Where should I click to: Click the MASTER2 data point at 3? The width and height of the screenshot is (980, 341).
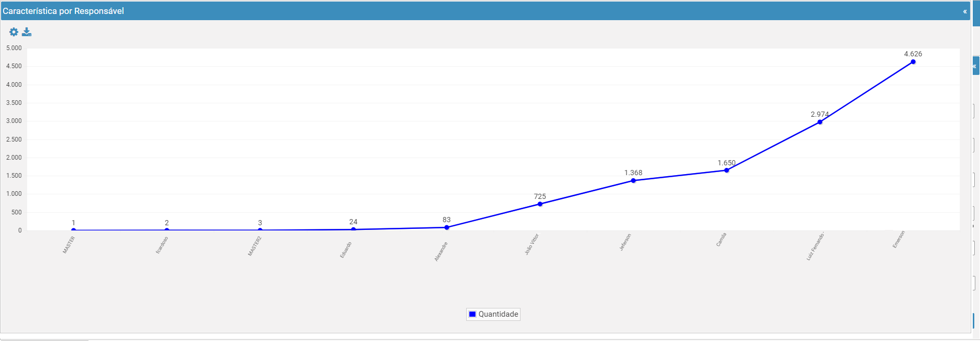(x=260, y=230)
